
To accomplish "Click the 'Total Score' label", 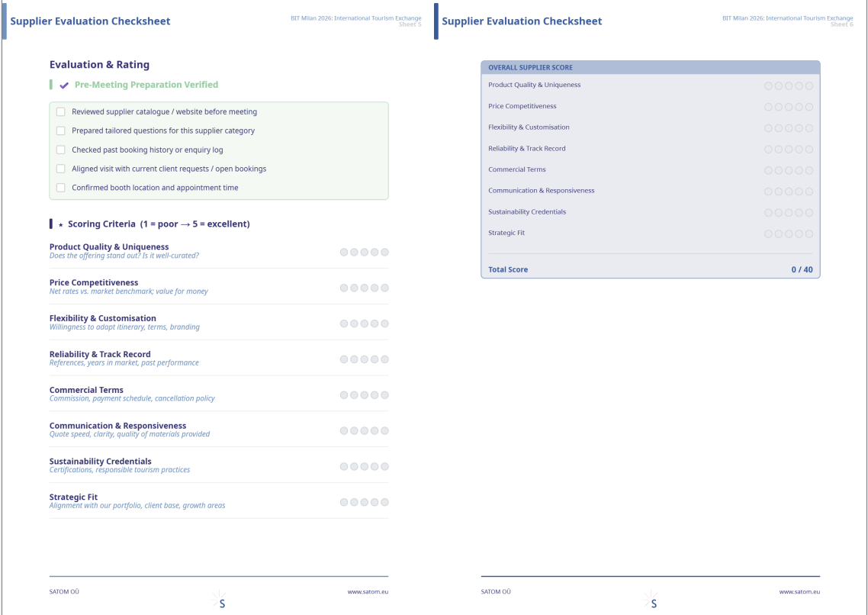I will pyautogui.click(x=508, y=269).
